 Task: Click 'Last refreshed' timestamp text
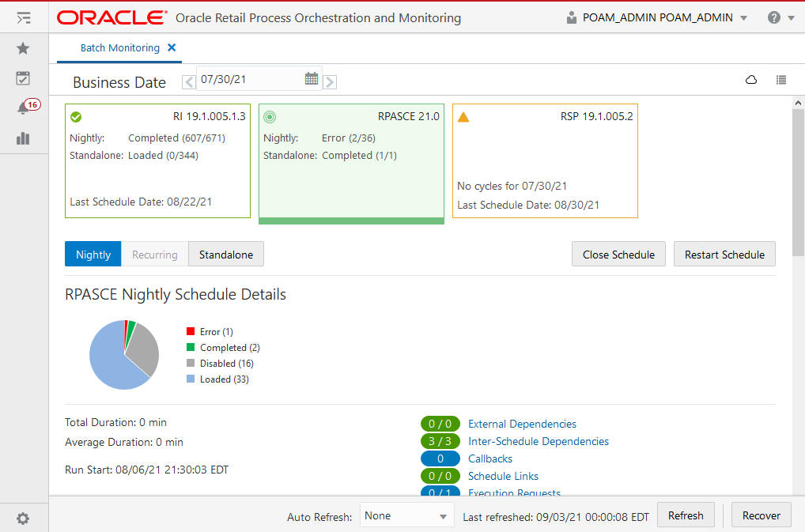click(555, 517)
